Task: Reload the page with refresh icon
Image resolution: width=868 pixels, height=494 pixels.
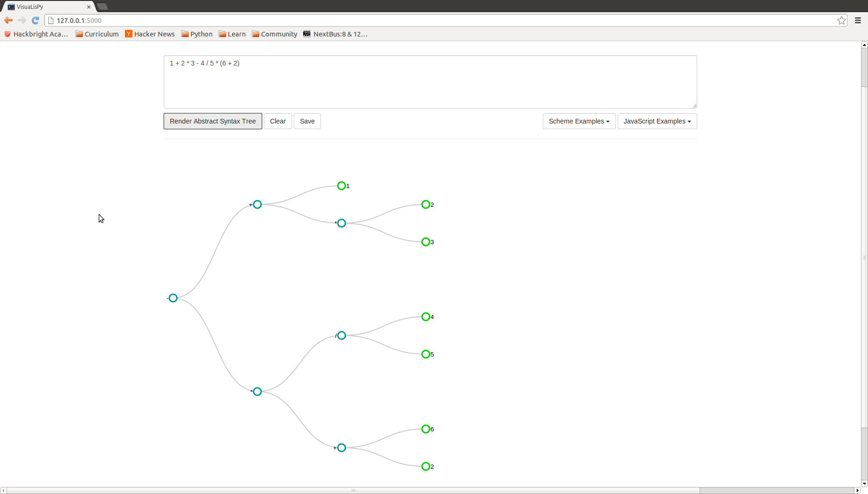Action: tap(35, 20)
